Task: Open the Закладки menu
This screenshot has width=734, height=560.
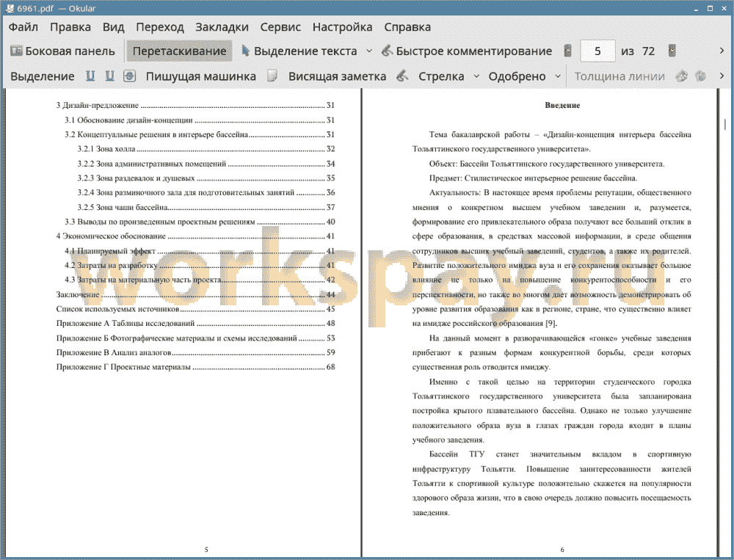Action: (x=222, y=27)
